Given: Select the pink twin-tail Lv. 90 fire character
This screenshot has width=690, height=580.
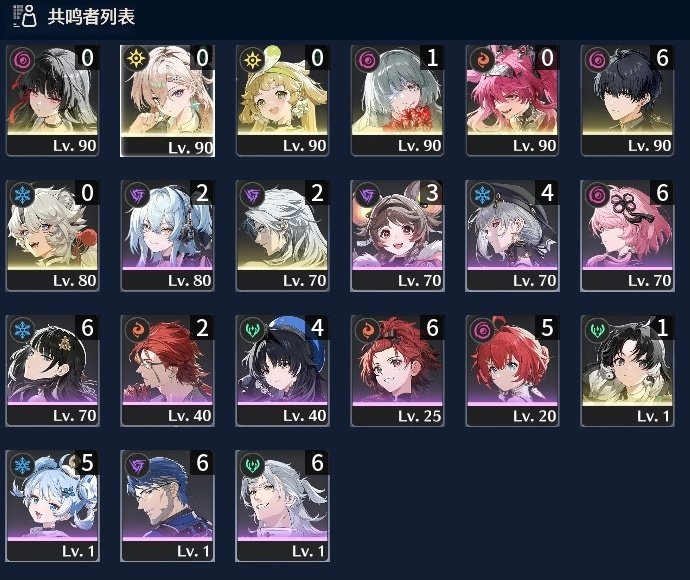Looking at the screenshot, I should point(512,100).
